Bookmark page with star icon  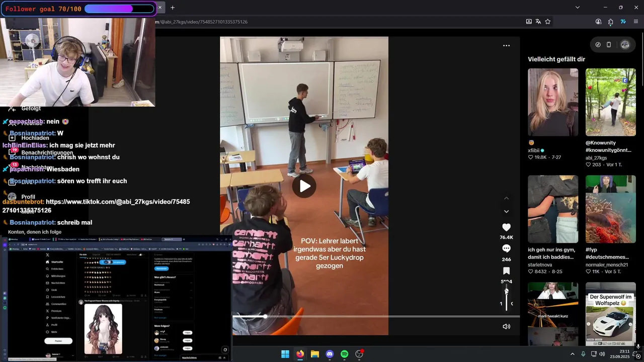pyautogui.click(x=548, y=22)
